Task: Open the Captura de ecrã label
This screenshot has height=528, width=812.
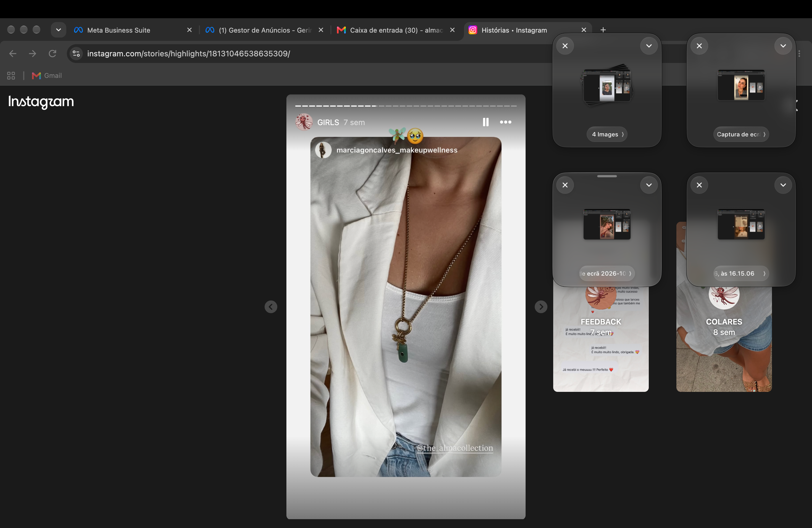Action: click(741, 134)
